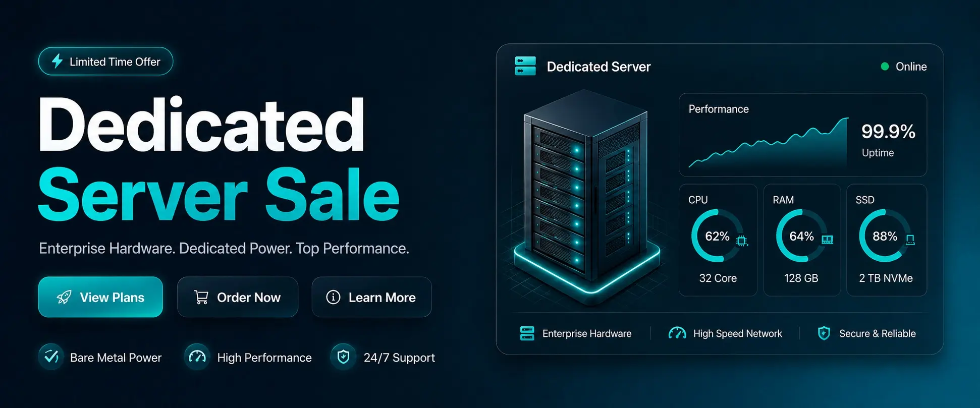Click the 'Dedicated Server' card title
The image size is (980, 408).
(x=598, y=67)
